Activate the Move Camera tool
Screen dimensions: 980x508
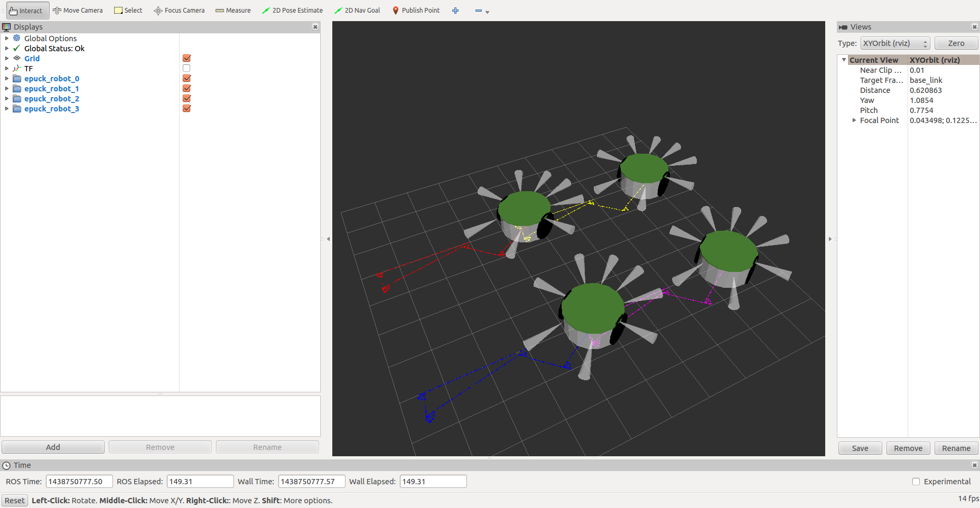coord(78,11)
